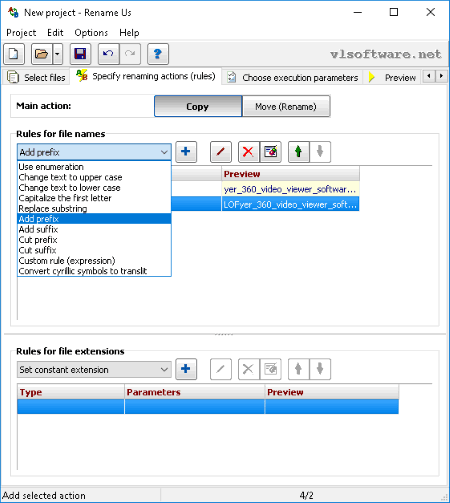Choose Change text to lower case
The height and width of the screenshot is (503, 450).
tap(94, 188)
